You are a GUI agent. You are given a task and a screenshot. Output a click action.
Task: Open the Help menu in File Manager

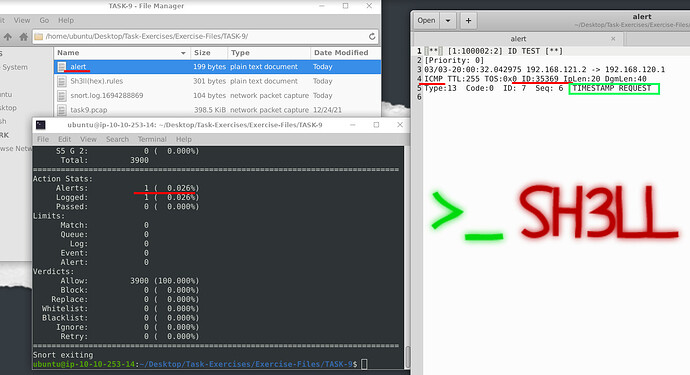[66, 20]
